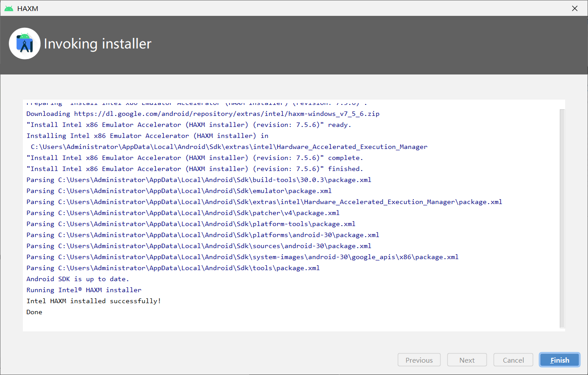Click the installer line ending in 'complete.'

(x=195, y=158)
